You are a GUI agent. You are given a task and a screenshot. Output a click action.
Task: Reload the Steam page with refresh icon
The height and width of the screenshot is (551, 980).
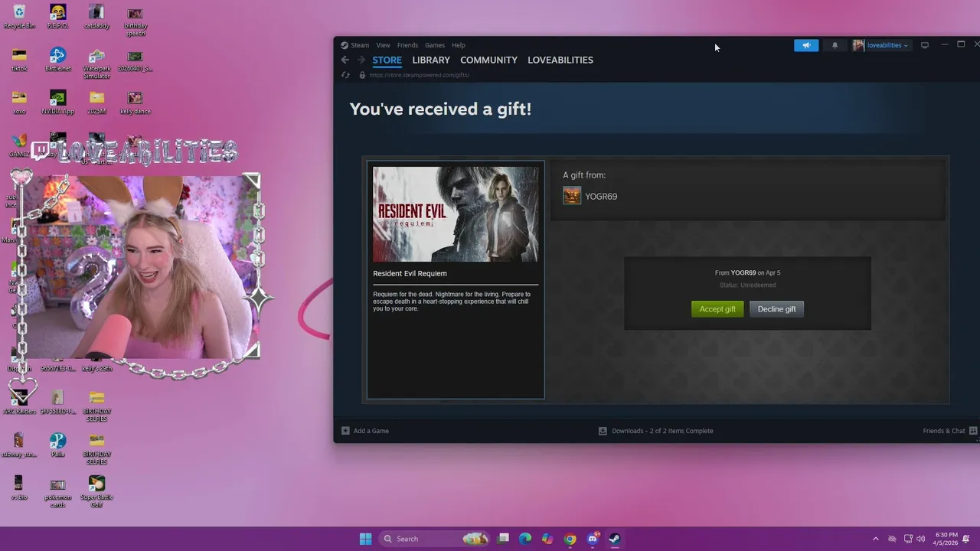(x=345, y=75)
